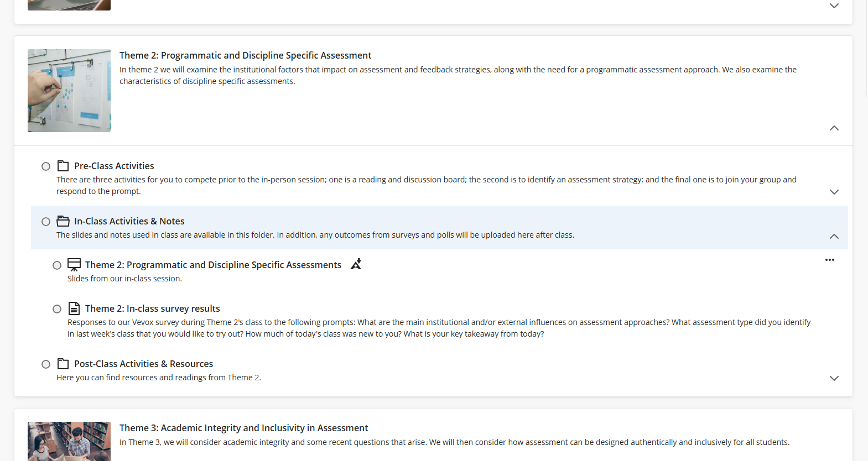Toggle completion circle for Theme 2 slides

(57, 265)
